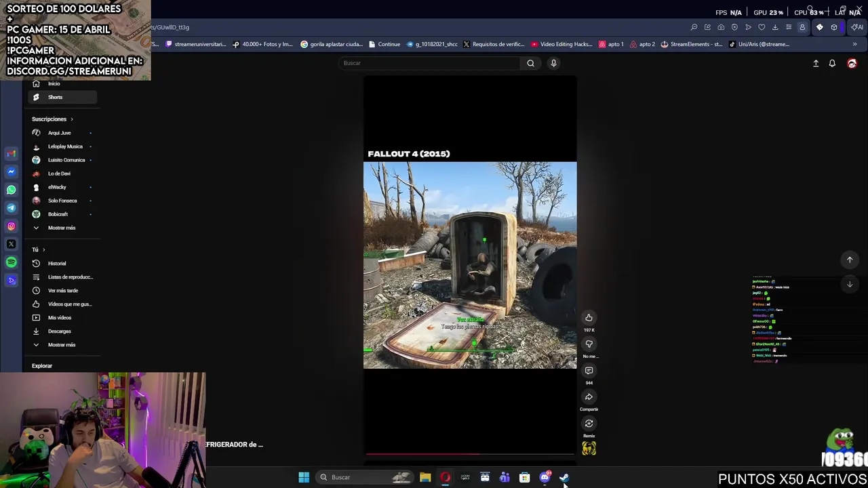
Task: Expand Mostrar más under subscriptions
Action: (62, 228)
